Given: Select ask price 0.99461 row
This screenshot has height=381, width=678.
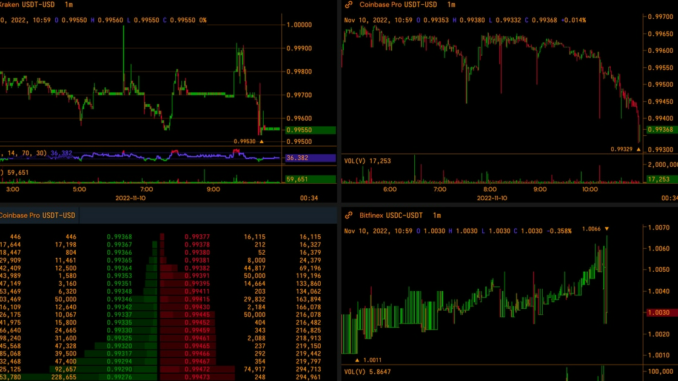Looking at the screenshot, I should tap(197, 338).
